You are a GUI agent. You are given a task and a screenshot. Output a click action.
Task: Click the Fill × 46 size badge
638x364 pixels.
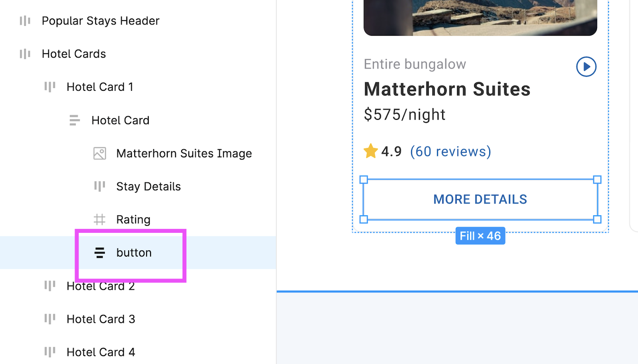point(480,236)
